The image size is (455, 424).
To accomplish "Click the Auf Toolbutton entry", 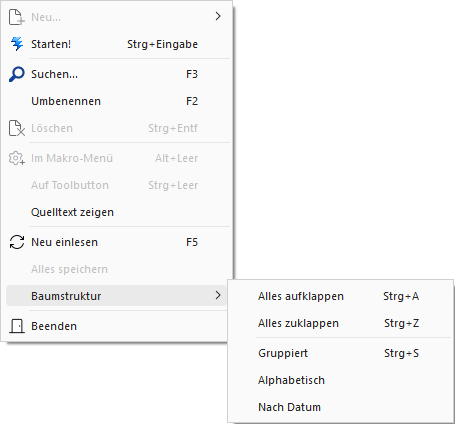I will [116, 185].
